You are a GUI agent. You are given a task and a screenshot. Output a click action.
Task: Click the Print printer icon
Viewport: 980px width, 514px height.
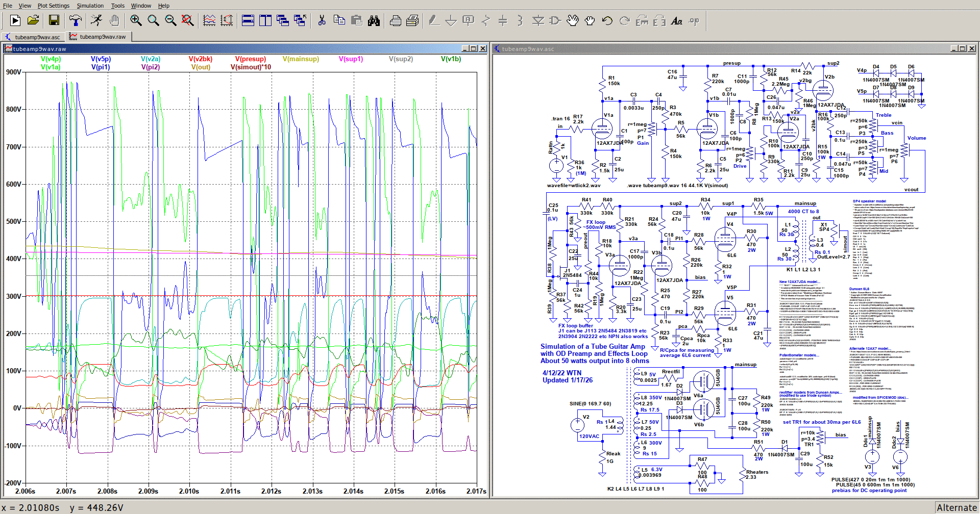coord(395,20)
